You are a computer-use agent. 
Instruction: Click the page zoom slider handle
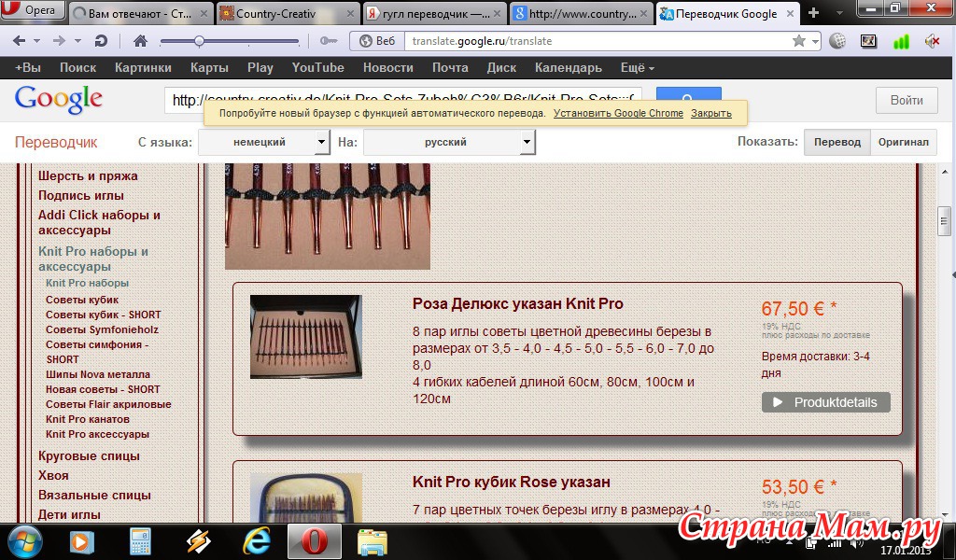[199, 41]
